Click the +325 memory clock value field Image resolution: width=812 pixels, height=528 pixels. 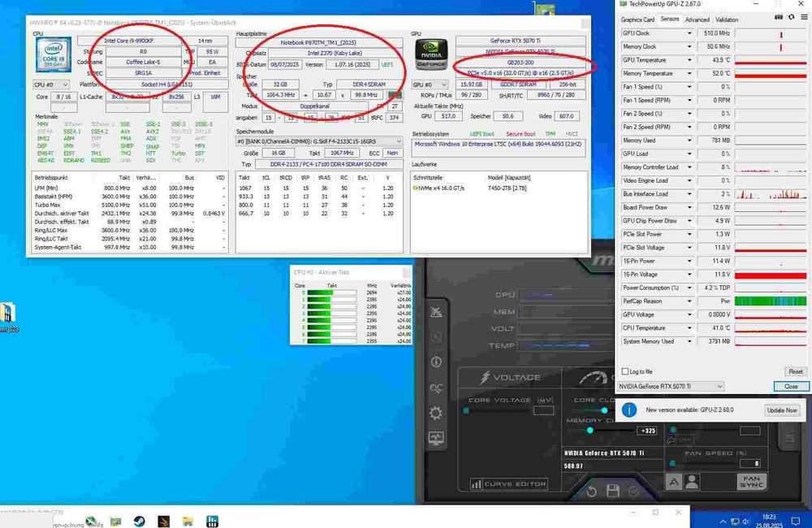647,431
